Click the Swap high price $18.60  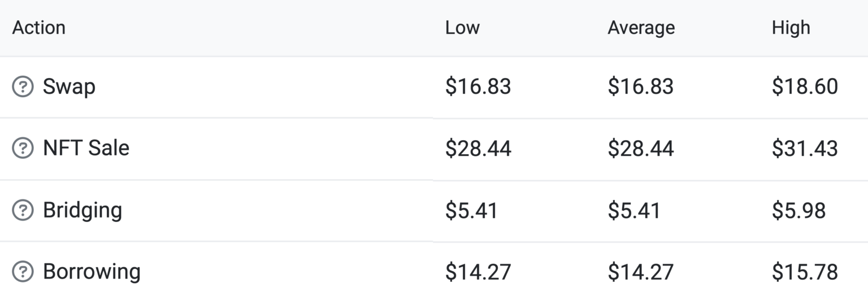coord(805,86)
